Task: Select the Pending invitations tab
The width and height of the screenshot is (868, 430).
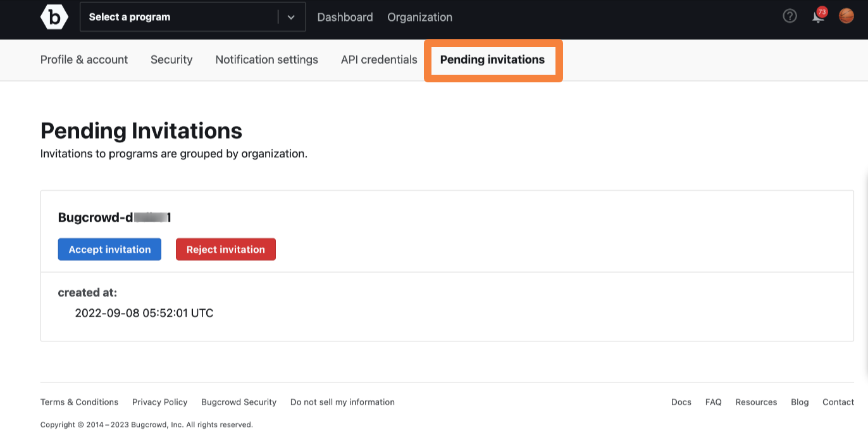Action: pyautogui.click(x=492, y=60)
